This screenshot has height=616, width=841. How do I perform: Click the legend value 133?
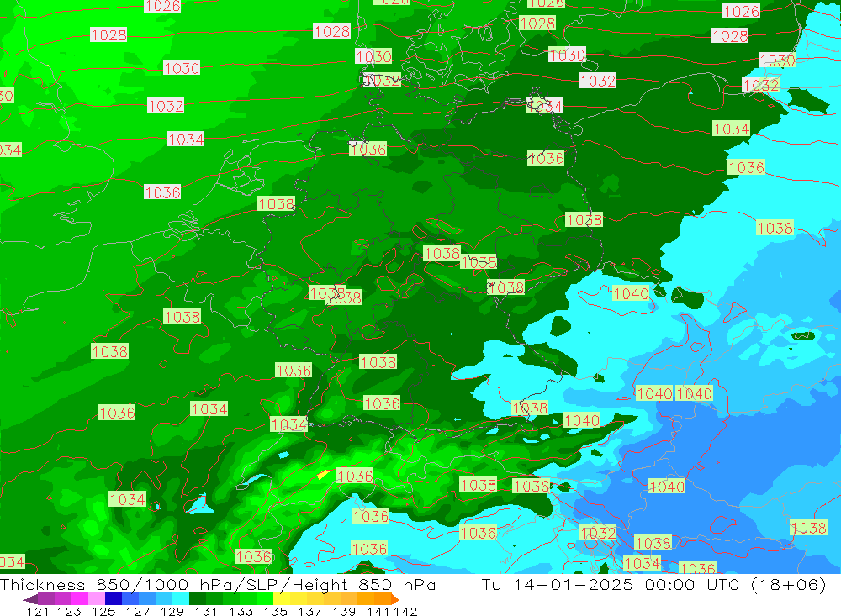tap(241, 612)
